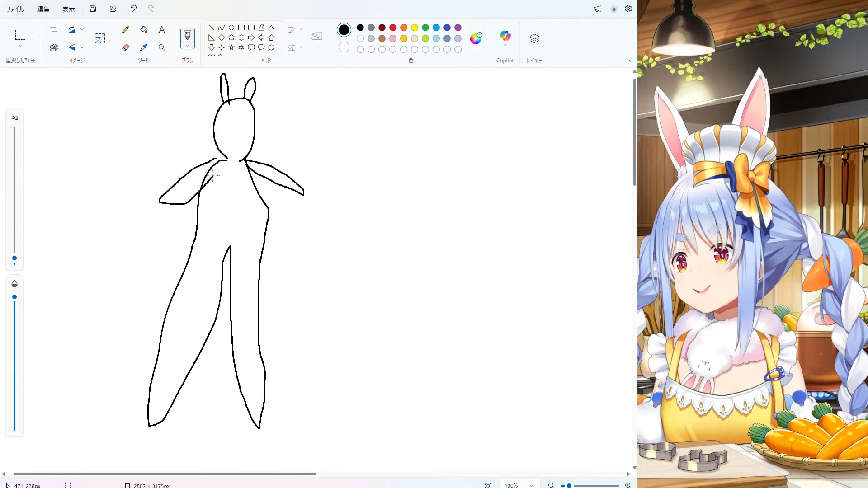Pick the red color swatch
This screenshot has width=868, height=488.
point(392,28)
